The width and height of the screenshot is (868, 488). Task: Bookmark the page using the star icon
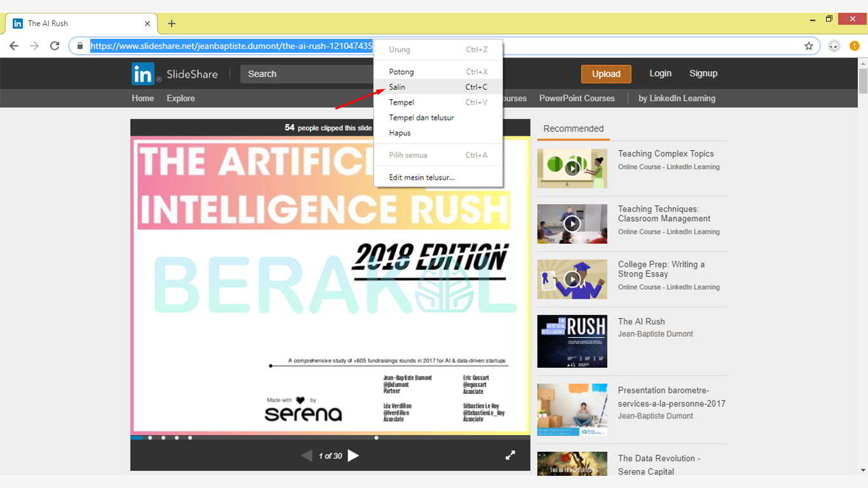(x=808, y=45)
